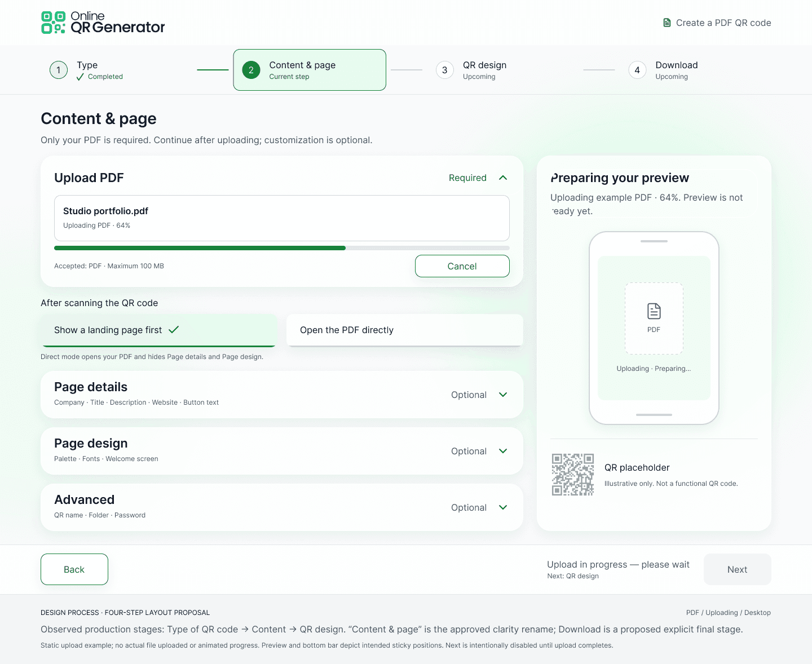Viewport: 812px width, 664px height.
Task: Click 'Upload in progress — please wait' message
Action: coord(618,565)
